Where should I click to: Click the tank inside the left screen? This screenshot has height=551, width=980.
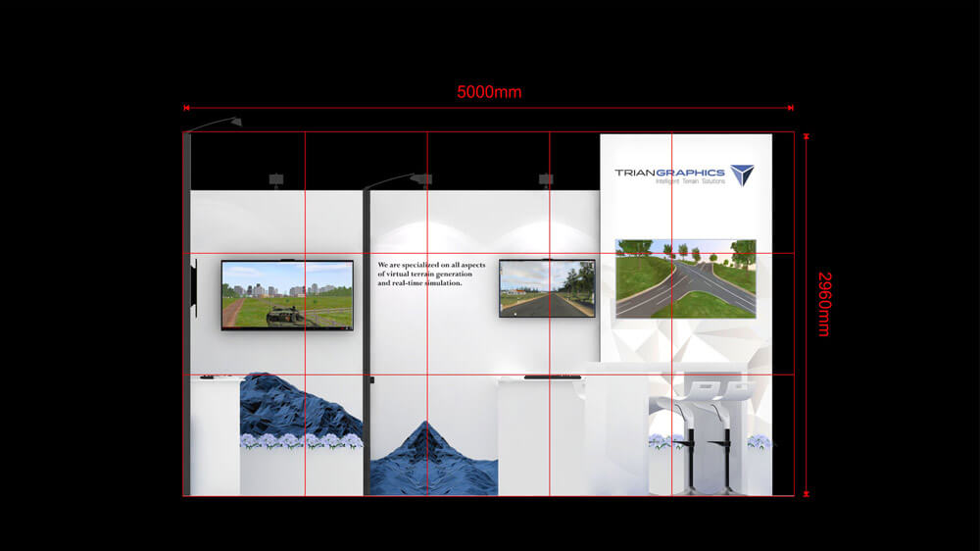click(286, 315)
